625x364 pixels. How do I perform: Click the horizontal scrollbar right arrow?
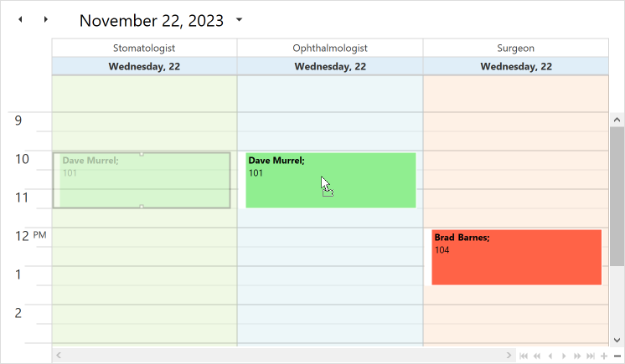pyautogui.click(x=509, y=356)
